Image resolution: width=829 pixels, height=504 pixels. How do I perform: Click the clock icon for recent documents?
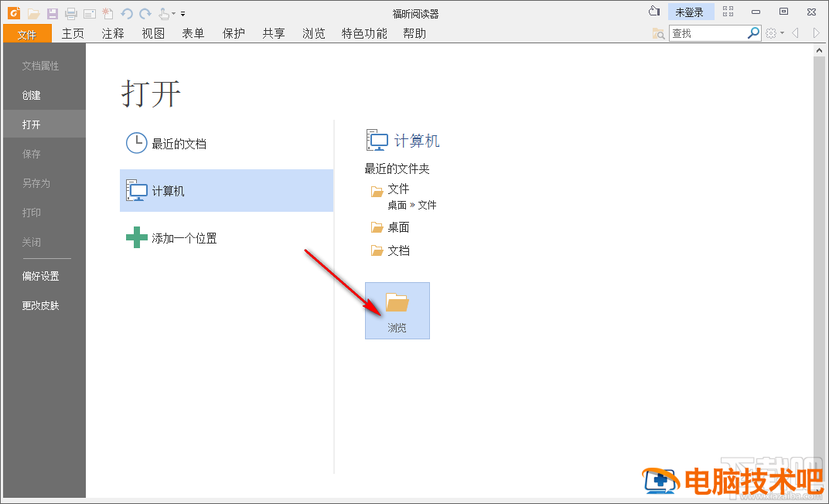(x=136, y=143)
